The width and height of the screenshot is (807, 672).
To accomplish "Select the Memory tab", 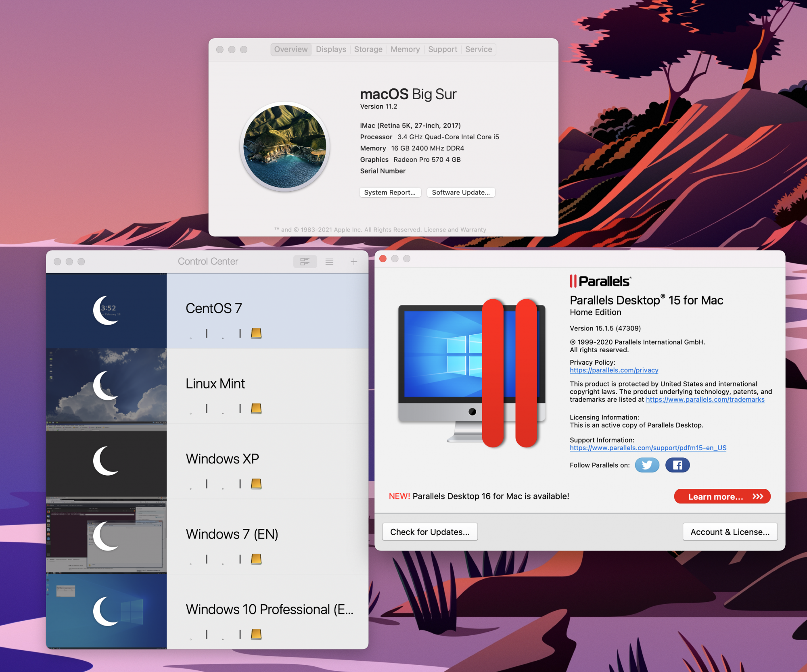I will (405, 49).
